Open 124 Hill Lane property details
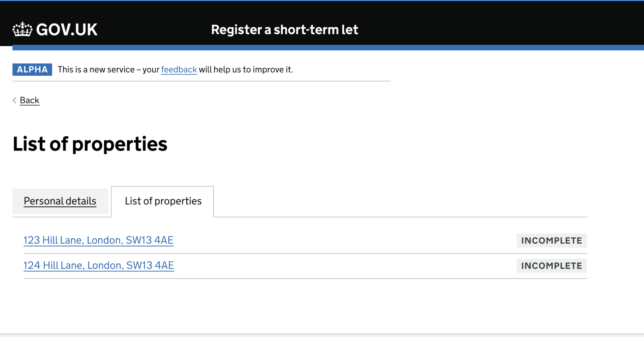 (99, 265)
